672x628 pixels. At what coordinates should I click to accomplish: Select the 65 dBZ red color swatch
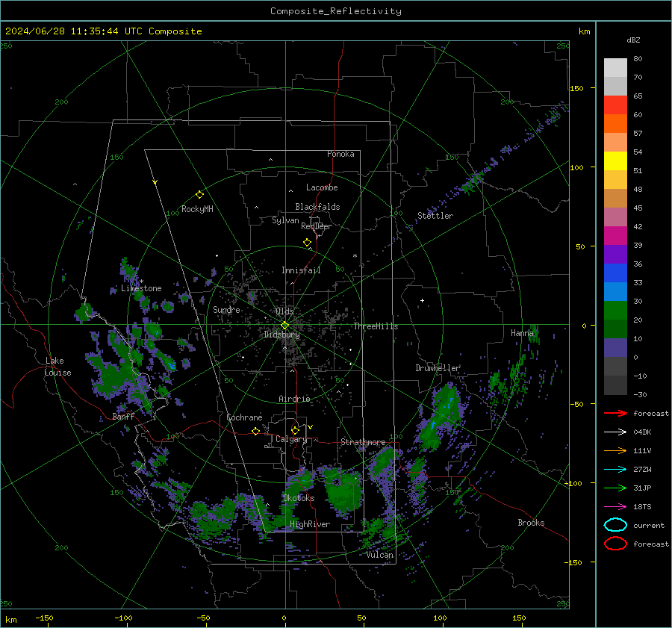[x=615, y=105]
